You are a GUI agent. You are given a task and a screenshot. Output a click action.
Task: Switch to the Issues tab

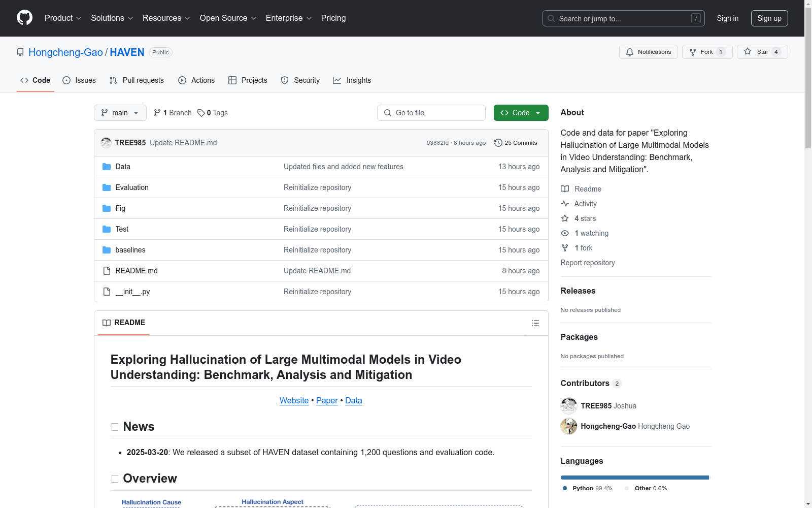79,80
